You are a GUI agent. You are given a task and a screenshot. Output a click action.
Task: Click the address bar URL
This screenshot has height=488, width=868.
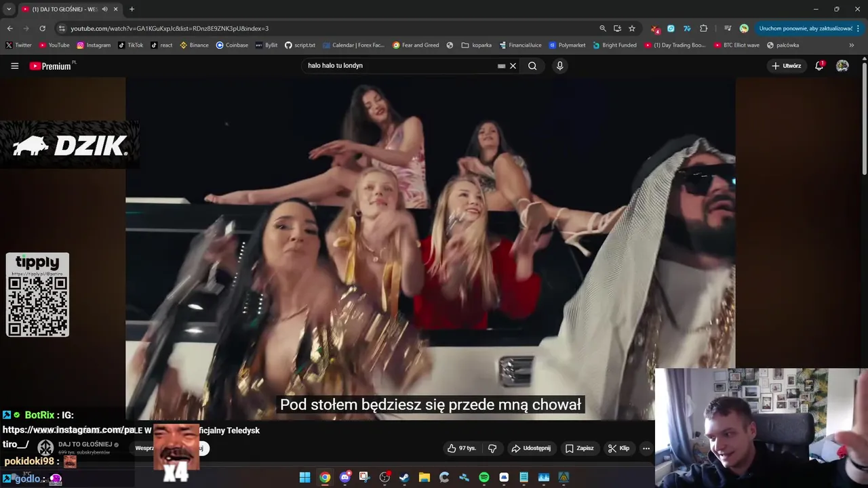(170, 28)
